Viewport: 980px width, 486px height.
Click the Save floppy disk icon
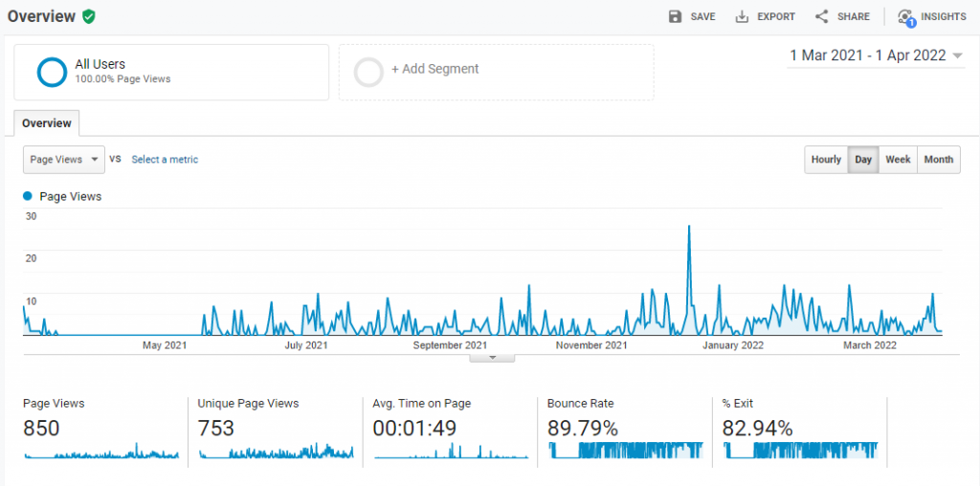click(676, 16)
